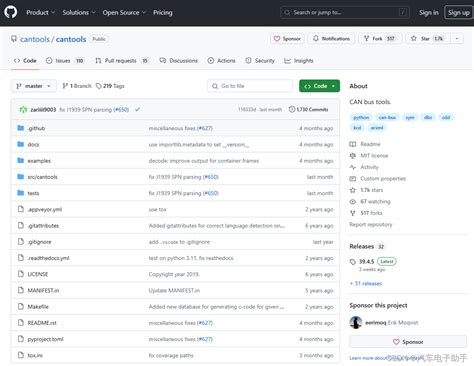Expand the master branch dropdown
474x366 pixels.
click(34, 86)
